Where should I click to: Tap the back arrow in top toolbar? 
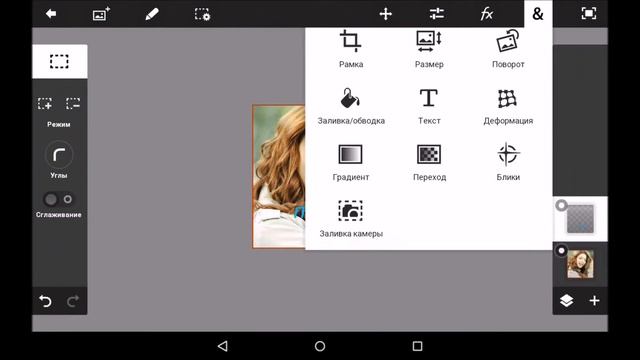click(51, 14)
